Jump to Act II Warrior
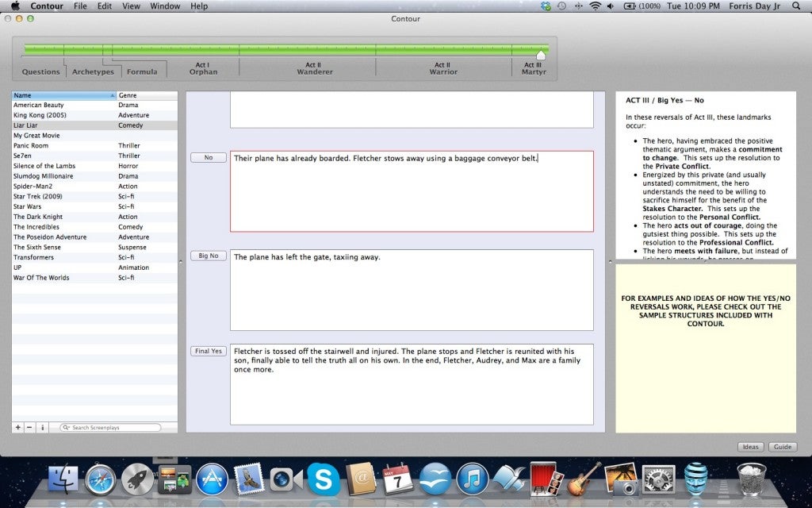Viewport: 812px width, 508px height. tap(443, 68)
